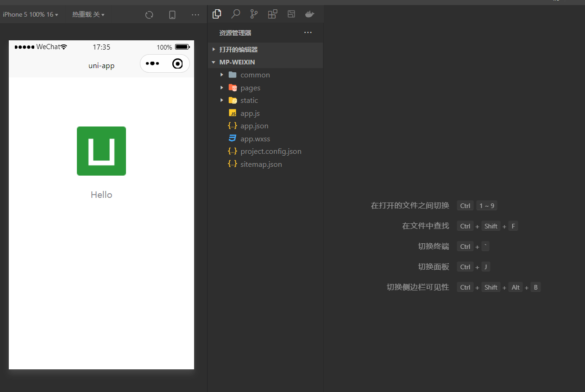Click the uni-app navigation title
Viewport: 585px width, 392px height.
point(101,65)
